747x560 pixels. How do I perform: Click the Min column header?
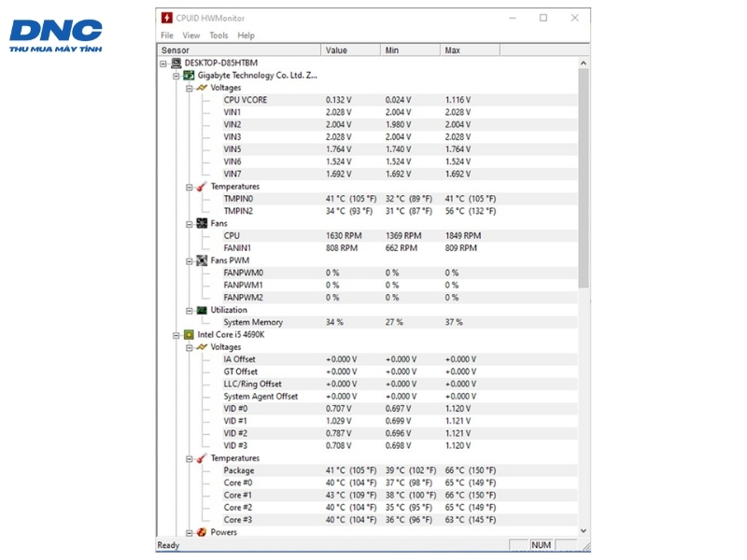coord(410,50)
